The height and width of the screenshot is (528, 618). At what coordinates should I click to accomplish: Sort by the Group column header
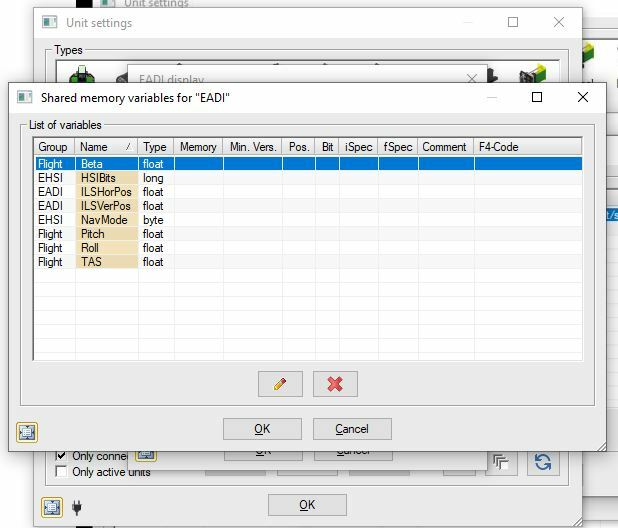(x=54, y=147)
